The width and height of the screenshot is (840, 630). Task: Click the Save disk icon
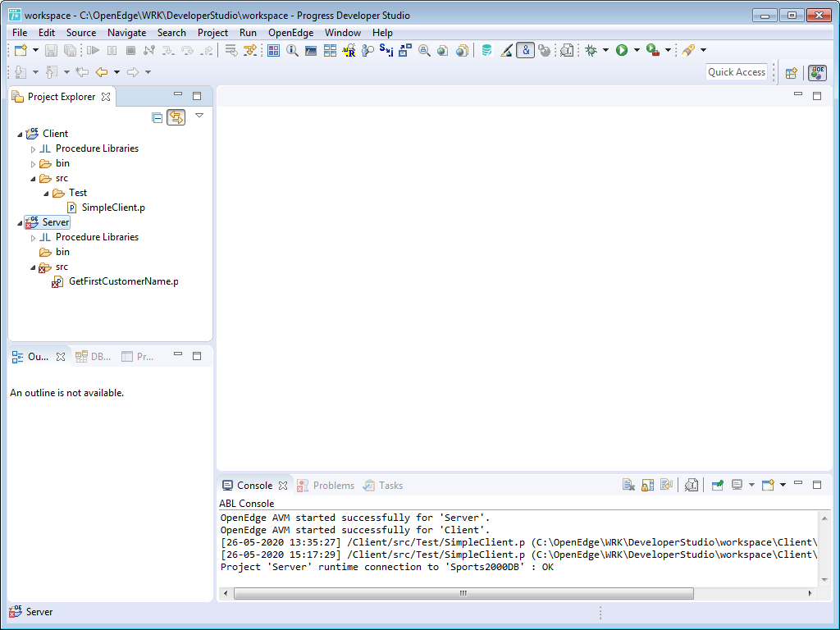(51, 50)
